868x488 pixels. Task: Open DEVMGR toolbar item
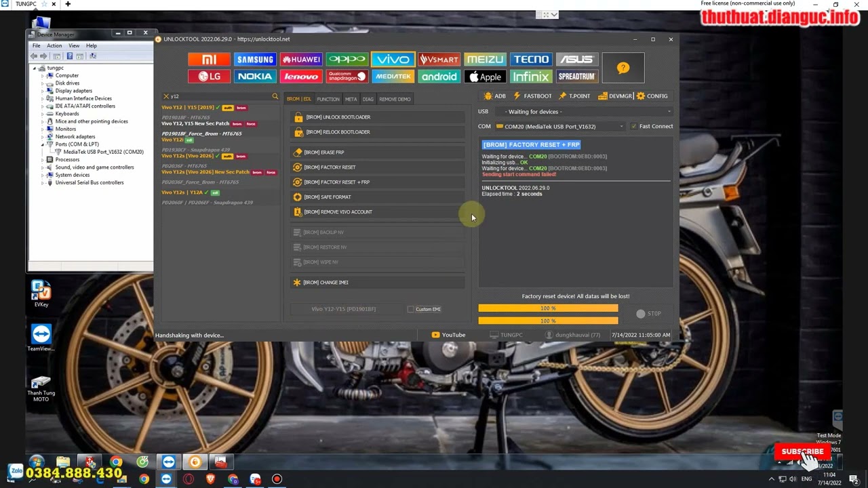(615, 96)
